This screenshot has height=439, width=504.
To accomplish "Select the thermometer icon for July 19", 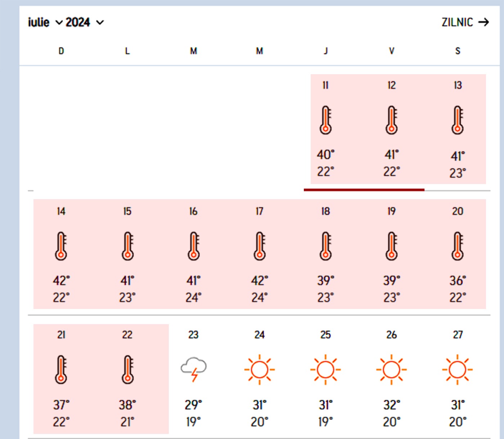I will [x=391, y=245].
